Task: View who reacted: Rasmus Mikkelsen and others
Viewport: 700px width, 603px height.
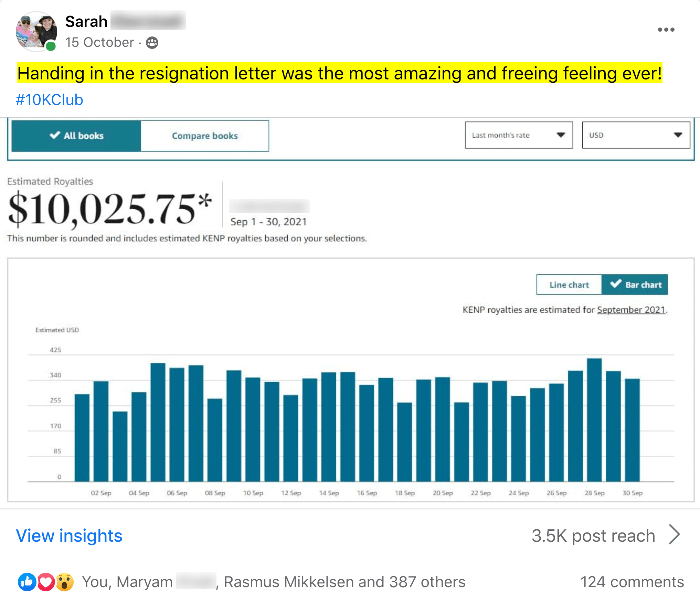Action: 344,582
